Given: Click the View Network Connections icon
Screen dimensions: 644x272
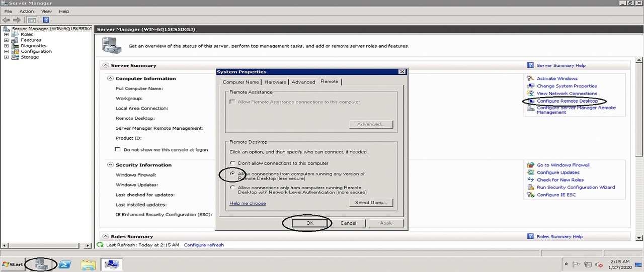Looking at the screenshot, I should coord(530,94).
